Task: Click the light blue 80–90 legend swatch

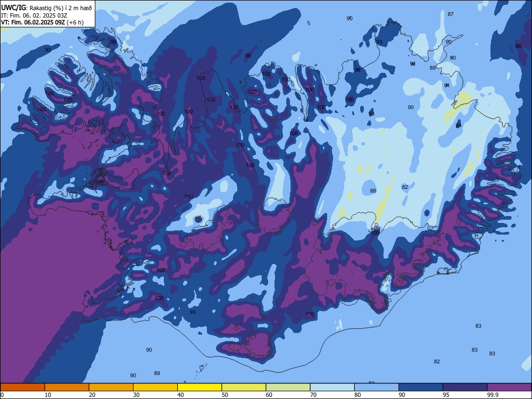Action: coord(377,387)
